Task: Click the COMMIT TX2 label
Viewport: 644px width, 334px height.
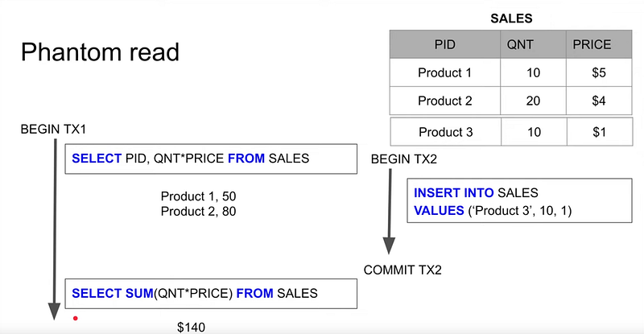Action: (402, 270)
